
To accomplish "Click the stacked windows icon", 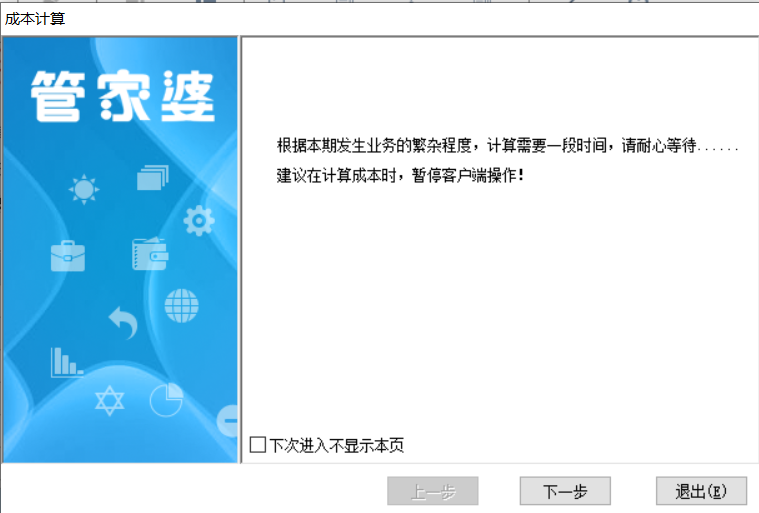I will pyautogui.click(x=153, y=177).
